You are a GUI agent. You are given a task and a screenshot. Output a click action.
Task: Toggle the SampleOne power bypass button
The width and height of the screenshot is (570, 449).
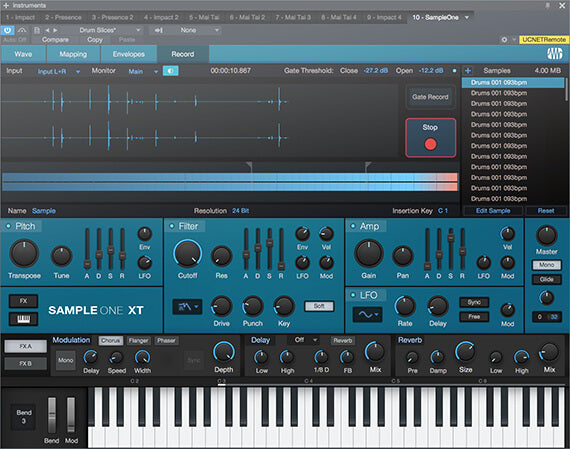point(7,30)
